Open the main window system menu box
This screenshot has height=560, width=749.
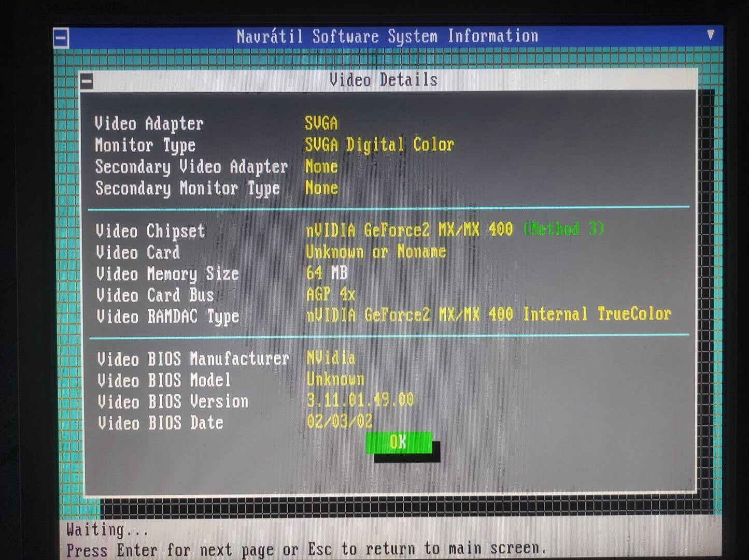click(61, 38)
